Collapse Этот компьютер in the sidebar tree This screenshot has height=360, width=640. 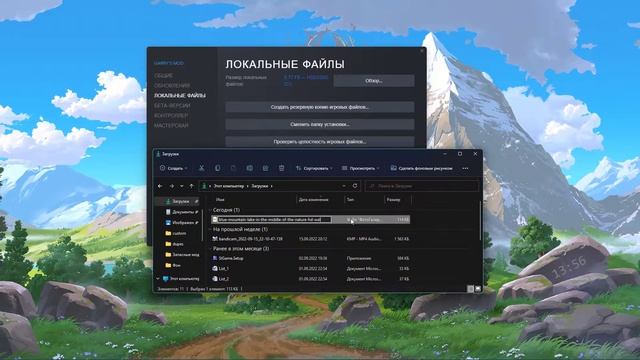[x=158, y=279]
